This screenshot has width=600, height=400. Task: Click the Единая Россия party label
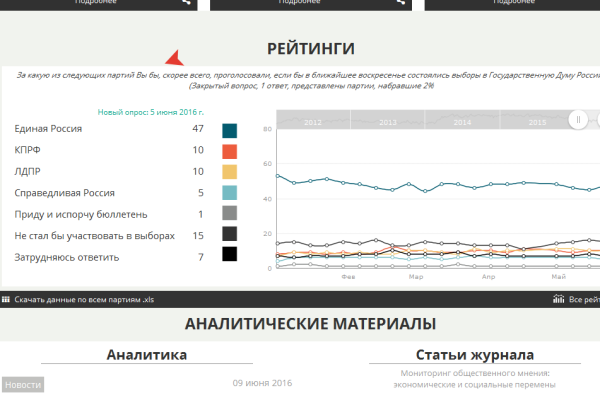[x=48, y=129]
